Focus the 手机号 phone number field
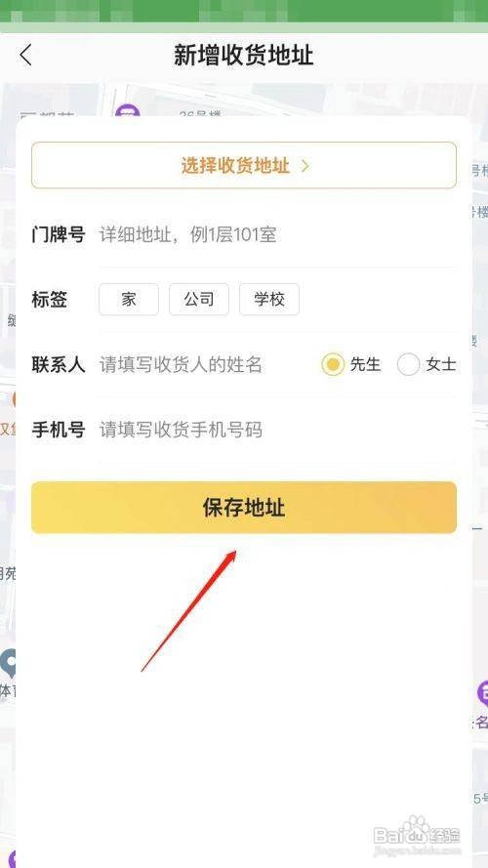 point(278,431)
